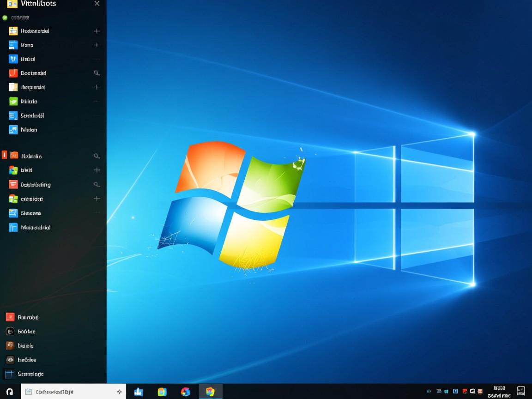Open the red notebook app icon near the top
The image size is (532, 399).
12,73
